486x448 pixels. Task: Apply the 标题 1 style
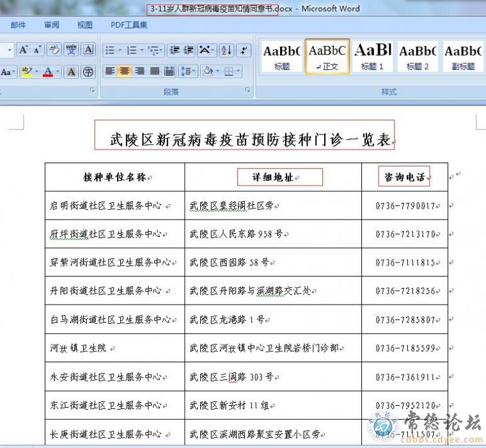373,57
